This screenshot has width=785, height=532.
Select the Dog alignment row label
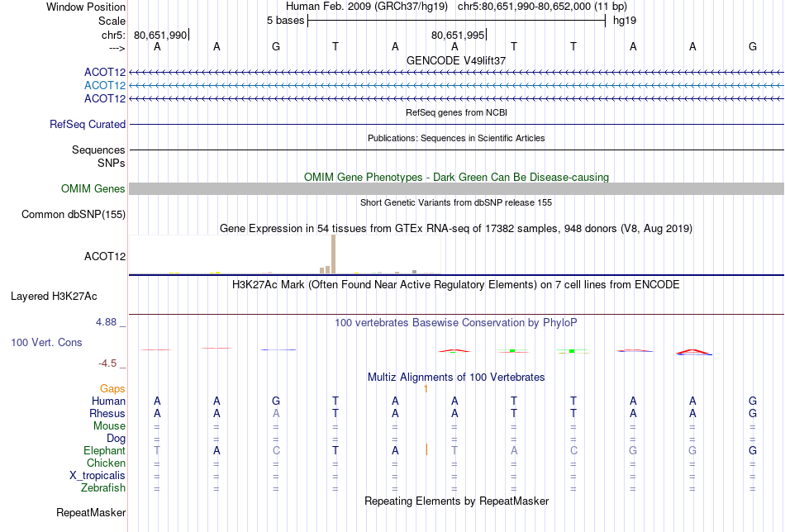[x=116, y=439]
